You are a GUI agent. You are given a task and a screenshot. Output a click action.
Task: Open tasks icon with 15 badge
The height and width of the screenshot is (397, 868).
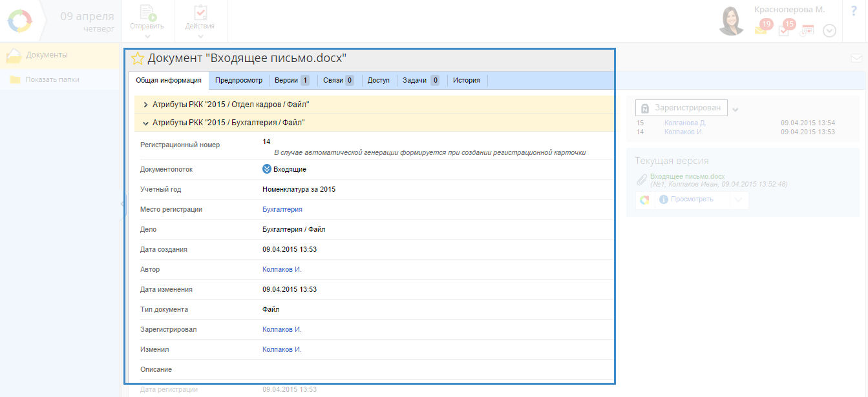tap(784, 30)
